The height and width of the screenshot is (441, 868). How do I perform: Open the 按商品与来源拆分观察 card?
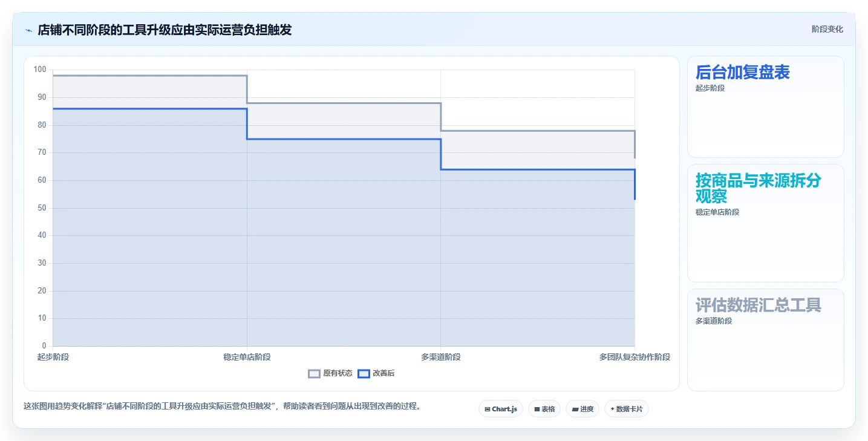click(765, 223)
